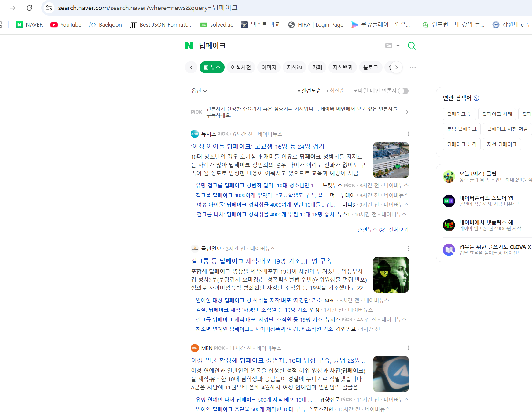Open Telegram logo thumbnail of MBN article
Screen dimensions: 532x417
[x=391, y=374]
